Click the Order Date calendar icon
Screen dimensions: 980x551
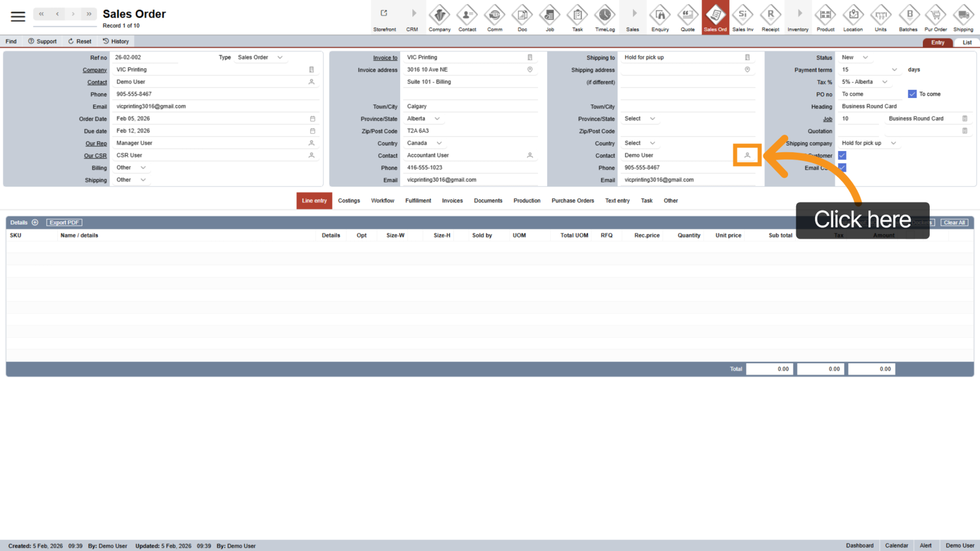[x=312, y=119]
